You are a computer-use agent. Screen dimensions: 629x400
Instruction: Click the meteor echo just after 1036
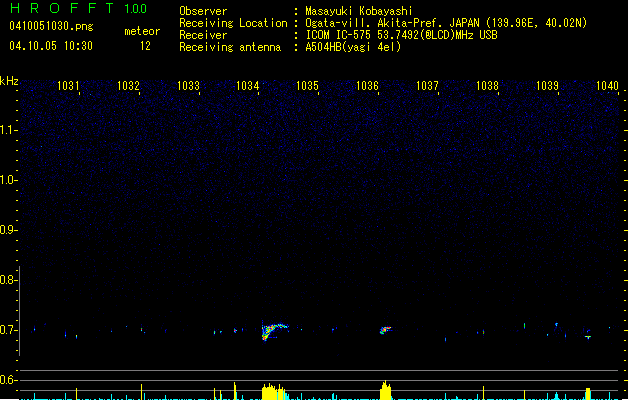tap(385, 330)
